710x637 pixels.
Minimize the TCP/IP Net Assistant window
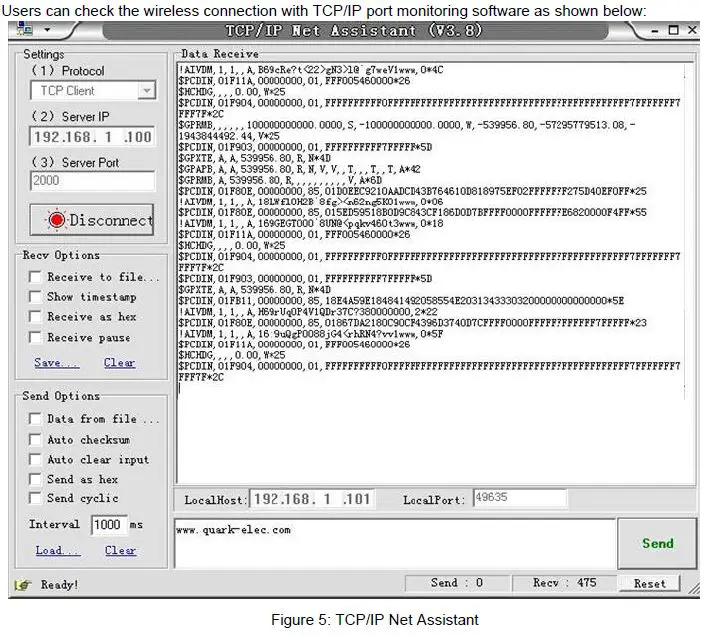[x=655, y=30]
